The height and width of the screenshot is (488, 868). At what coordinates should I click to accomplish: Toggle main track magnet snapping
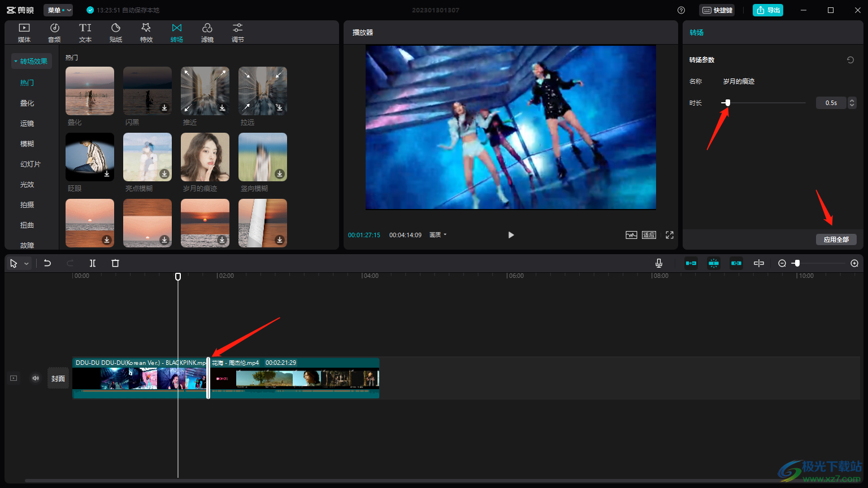pos(691,263)
